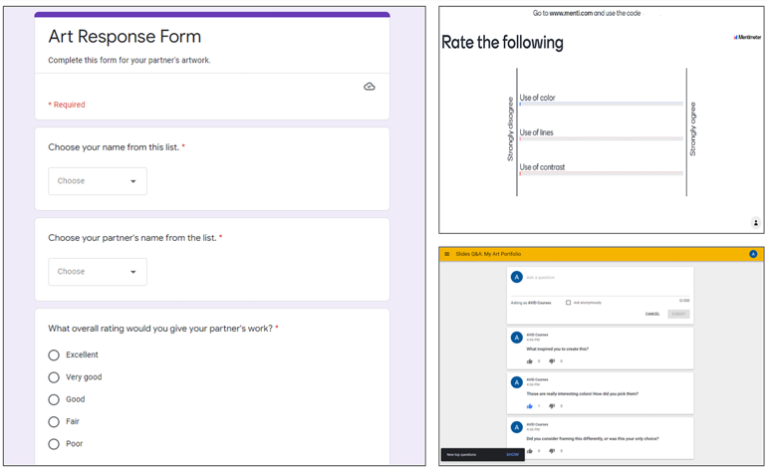Click the Mentimeter logo
This screenshot has height=470, width=768.
tap(746, 37)
